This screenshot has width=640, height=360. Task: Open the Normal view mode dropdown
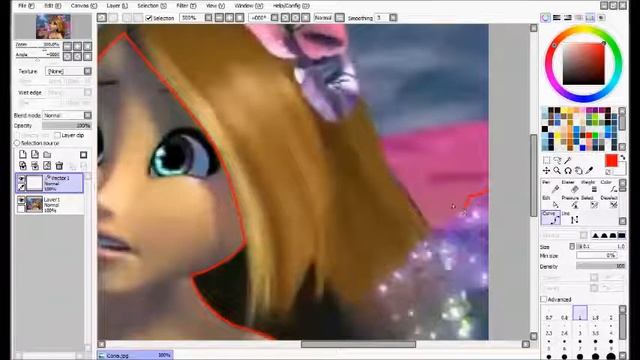coord(340,18)
